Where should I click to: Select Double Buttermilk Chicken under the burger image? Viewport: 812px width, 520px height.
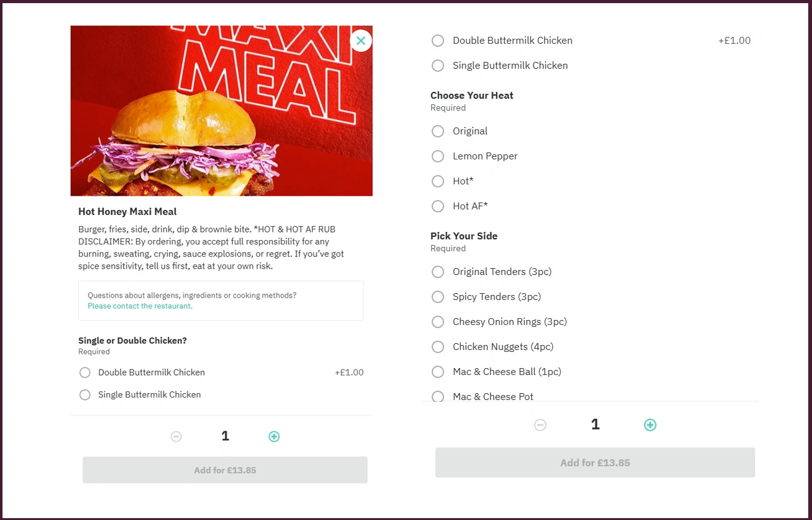(221, 372)
